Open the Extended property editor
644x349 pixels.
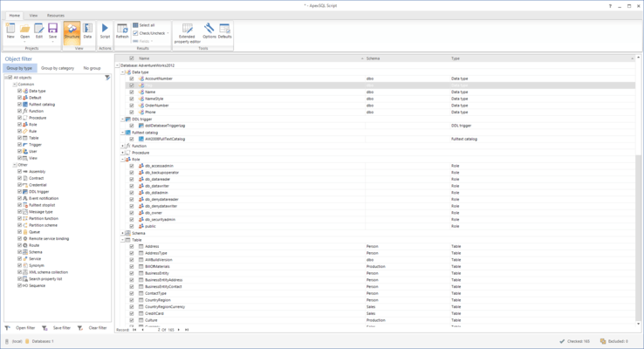pyautogui.click(x=188, y=33)
